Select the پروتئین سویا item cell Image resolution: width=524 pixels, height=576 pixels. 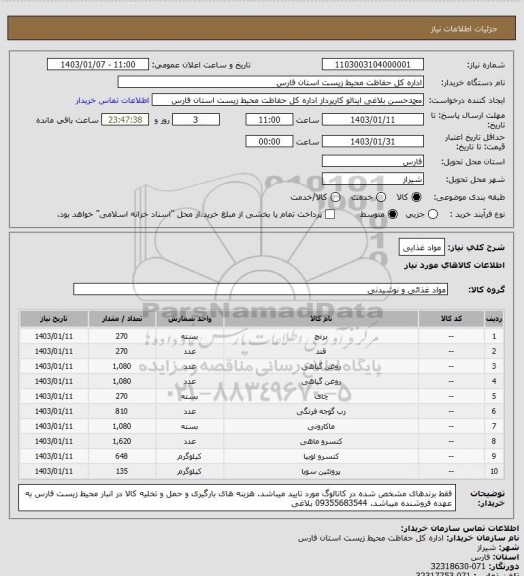pyautogui.click(x=321, y=472)
